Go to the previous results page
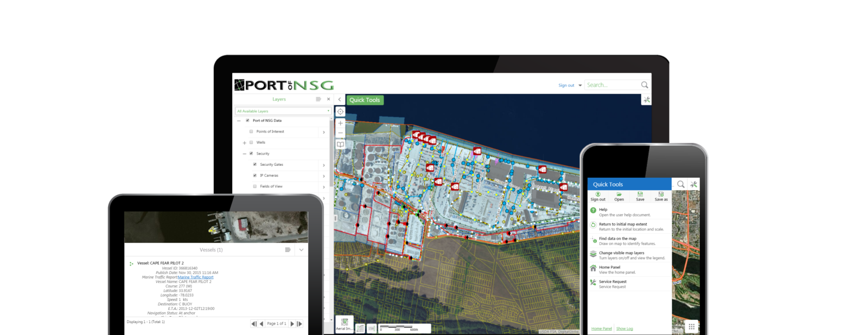This screenshot has height=335, width=868. click(x=261, y=324)
